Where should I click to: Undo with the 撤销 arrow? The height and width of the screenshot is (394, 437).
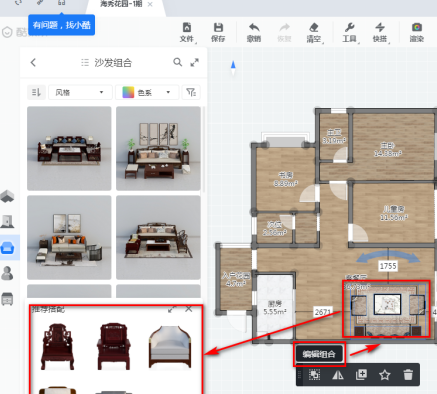tap(254, 32)
